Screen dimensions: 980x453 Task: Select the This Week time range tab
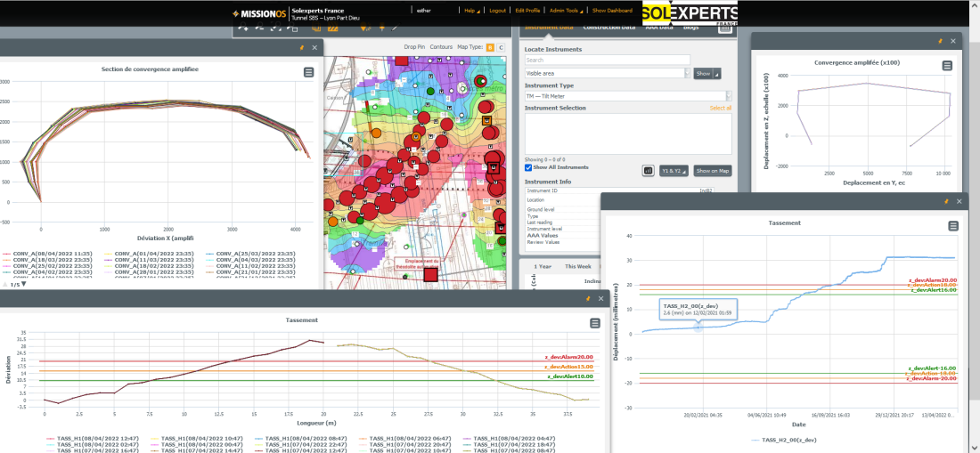[x=578, y=266]
